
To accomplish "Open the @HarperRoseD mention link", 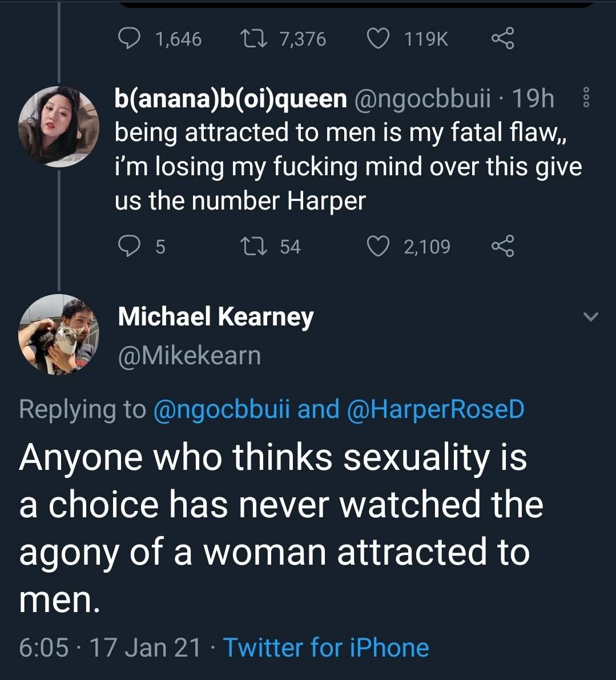I will [x=435, y=409].
